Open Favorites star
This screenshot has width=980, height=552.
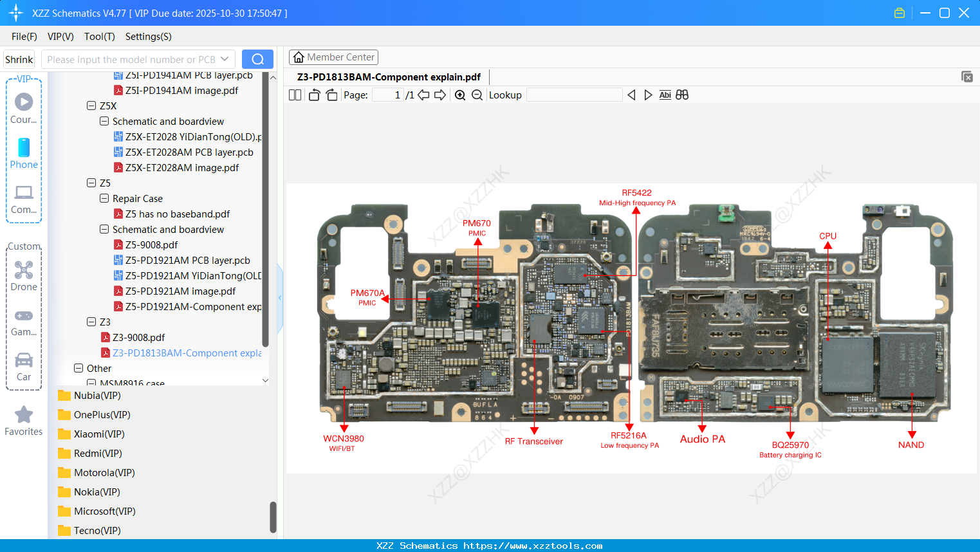point(24,421)
